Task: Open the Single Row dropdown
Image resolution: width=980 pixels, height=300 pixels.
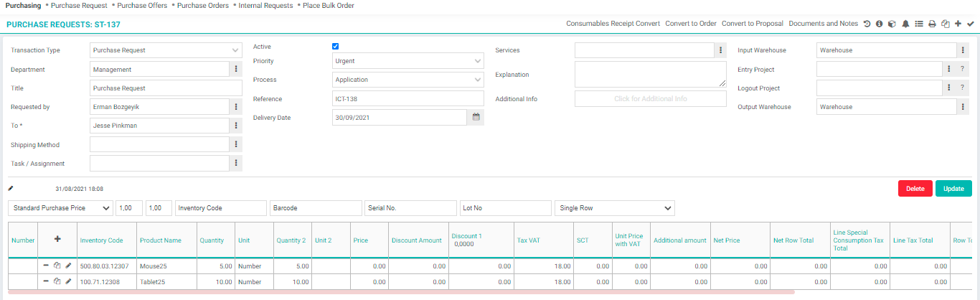Action: [614, 208]
